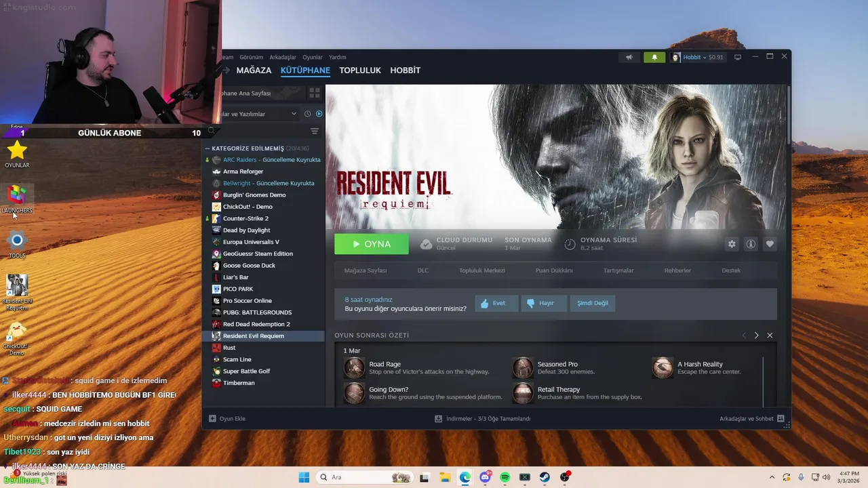
Task: Click the TOOLS desktop icon
Action: pyautogui.click(x=17, y=244)
